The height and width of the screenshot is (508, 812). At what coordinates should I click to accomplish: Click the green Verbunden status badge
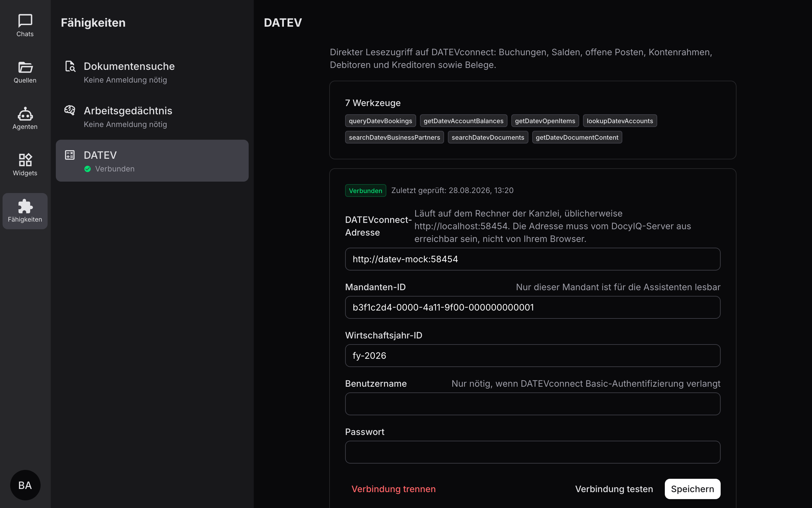coord(365,190)
